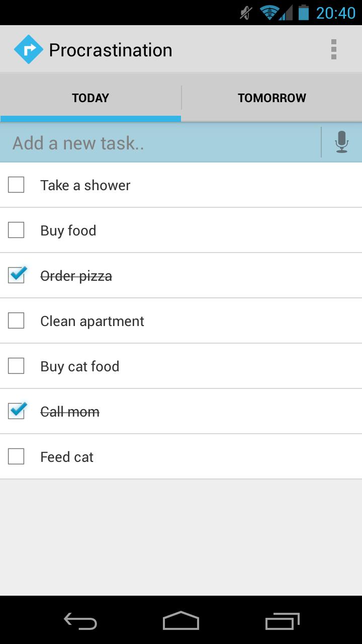Tap the Procrastination app logo icon

pyautogui.click(x=29, y=49)
